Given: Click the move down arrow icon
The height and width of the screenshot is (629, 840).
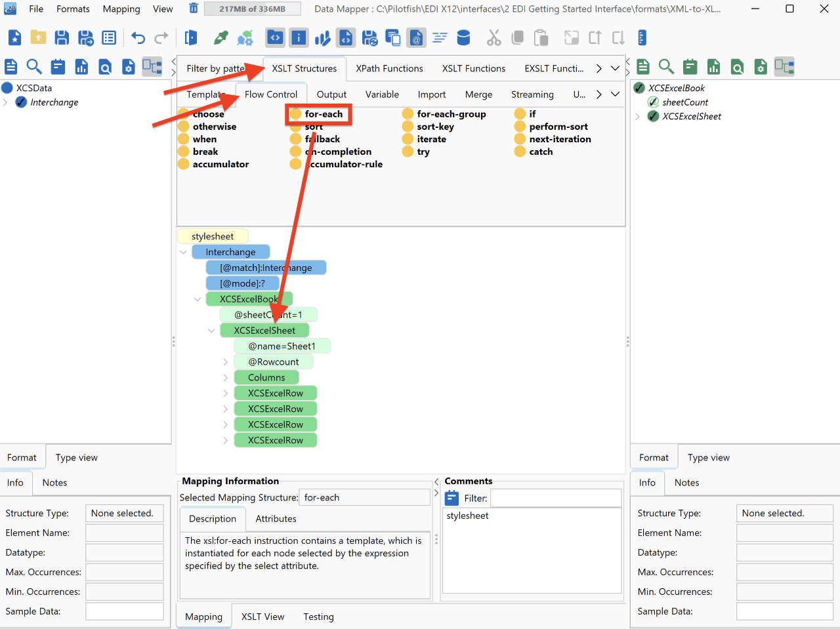Looking at the screenshot, I should point(618,38).
